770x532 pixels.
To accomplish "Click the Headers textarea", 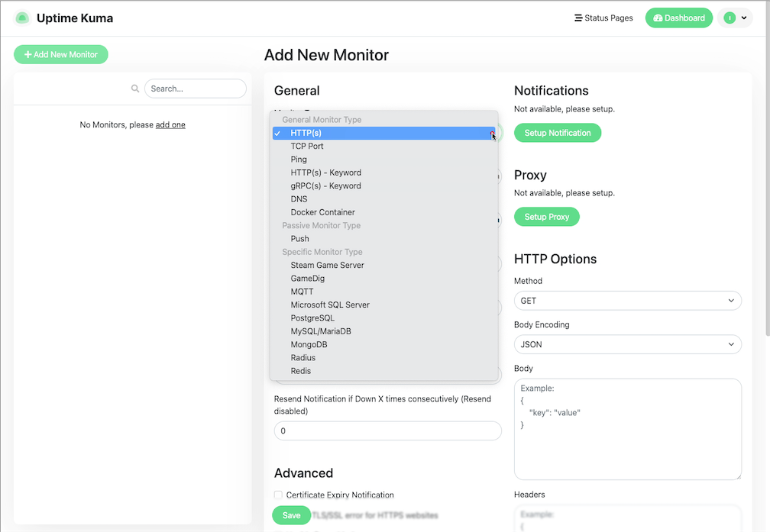I will 628,519.
